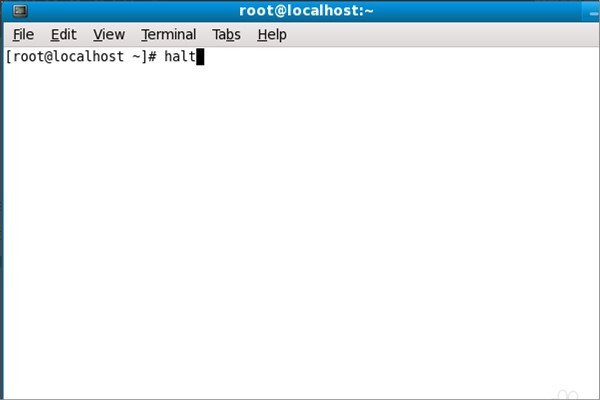Click the root@localhost:~ window title text
Viewport: 600px width, 400px height.
pos(306,11)
